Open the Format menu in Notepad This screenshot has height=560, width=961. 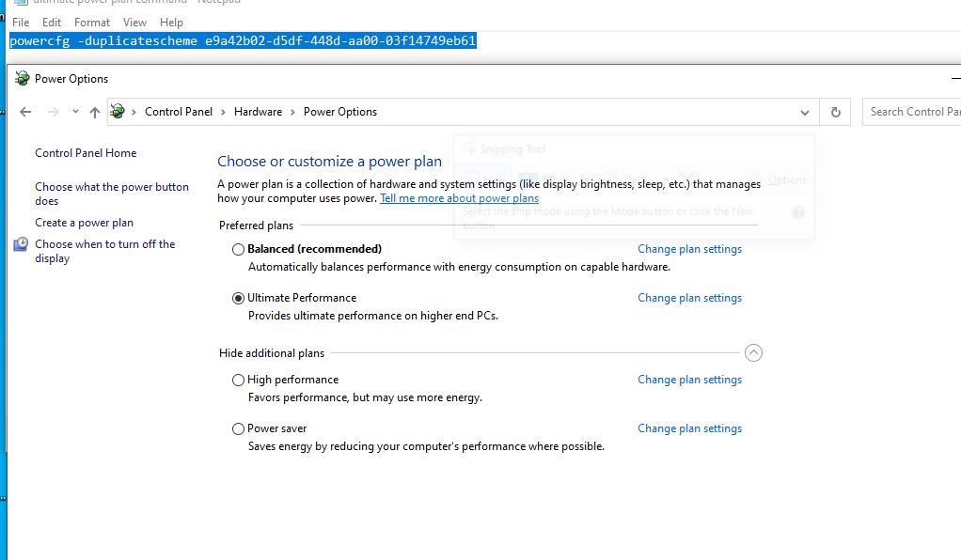point(92,22)
